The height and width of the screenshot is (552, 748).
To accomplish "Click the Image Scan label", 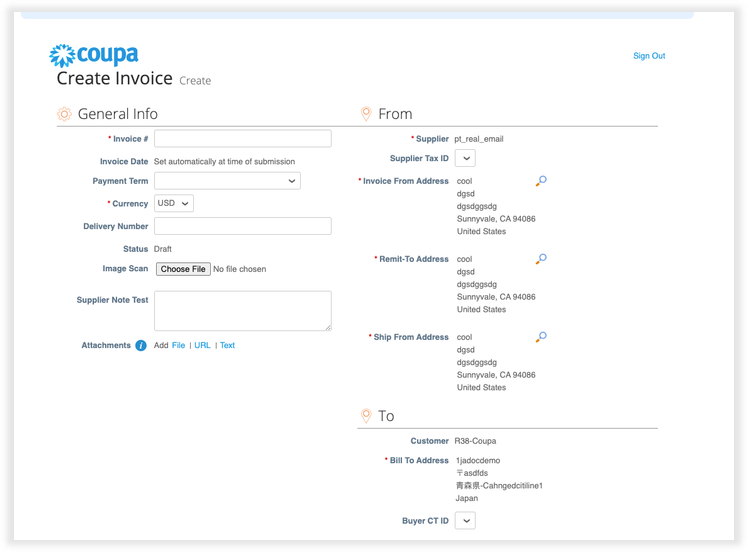I will 125,269.
